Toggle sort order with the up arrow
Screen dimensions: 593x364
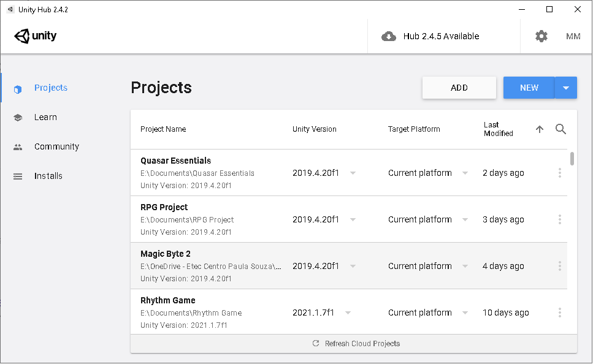(540, 129)
